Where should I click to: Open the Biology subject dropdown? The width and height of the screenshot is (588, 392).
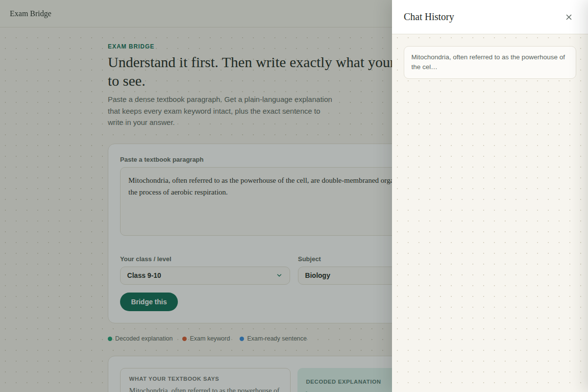pos(345,275)
